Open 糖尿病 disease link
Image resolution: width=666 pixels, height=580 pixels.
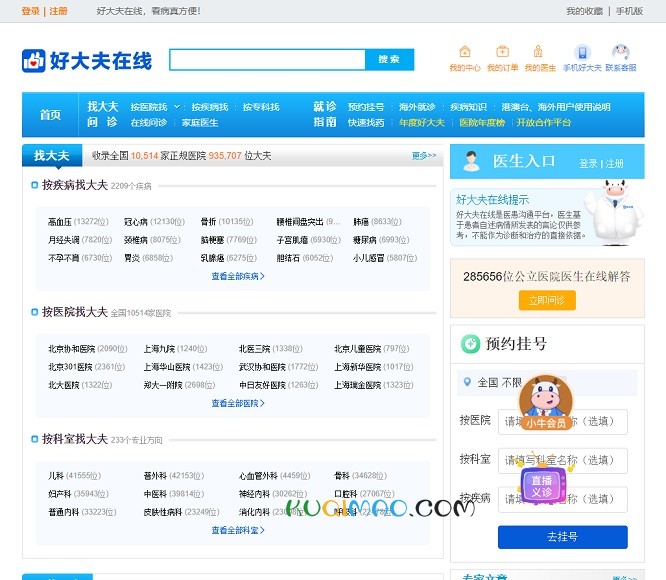364,240
